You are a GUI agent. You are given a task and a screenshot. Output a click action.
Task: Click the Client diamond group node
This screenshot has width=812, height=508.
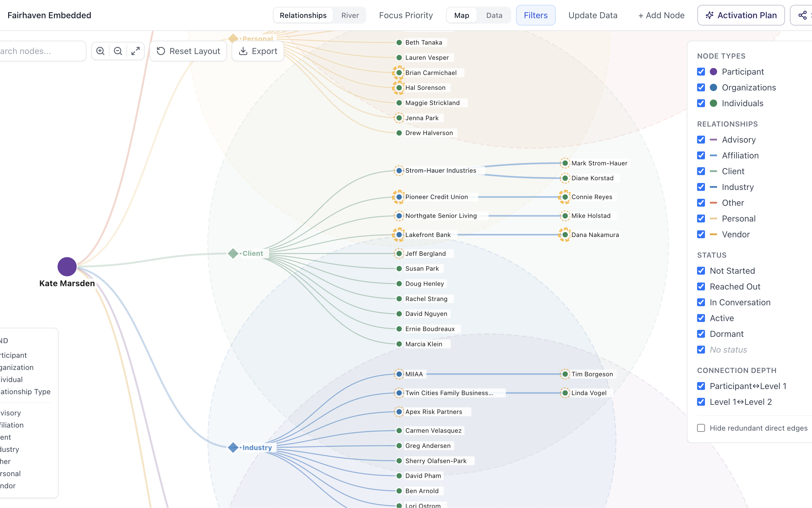point(233,253)
